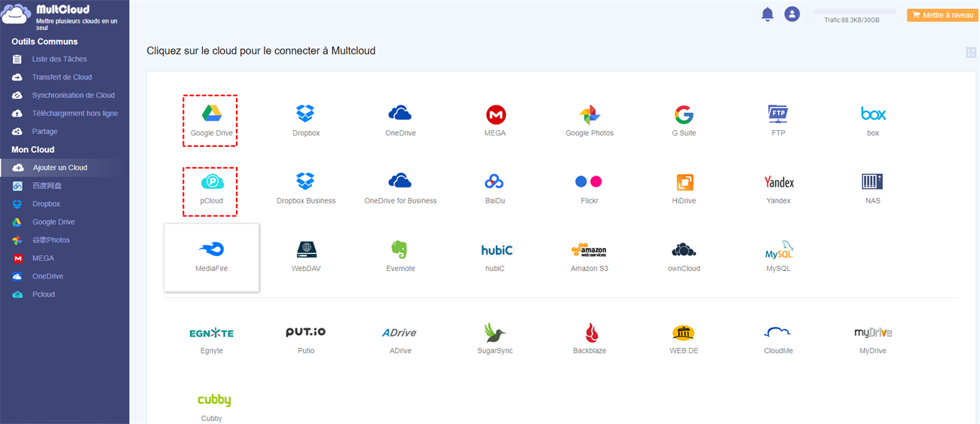Click the Outils Communs section header
The width and height of the screenshot is (980, 424).
[x=44, y=41]
